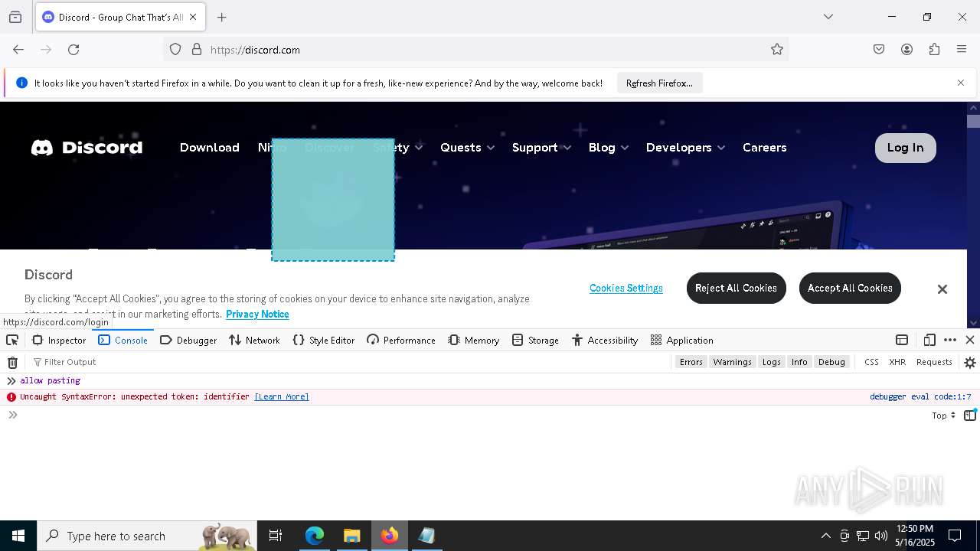The width and height of the screenshot is (980, 551).
Task: Toggle the Debug filter
Action: pos(831,362)
